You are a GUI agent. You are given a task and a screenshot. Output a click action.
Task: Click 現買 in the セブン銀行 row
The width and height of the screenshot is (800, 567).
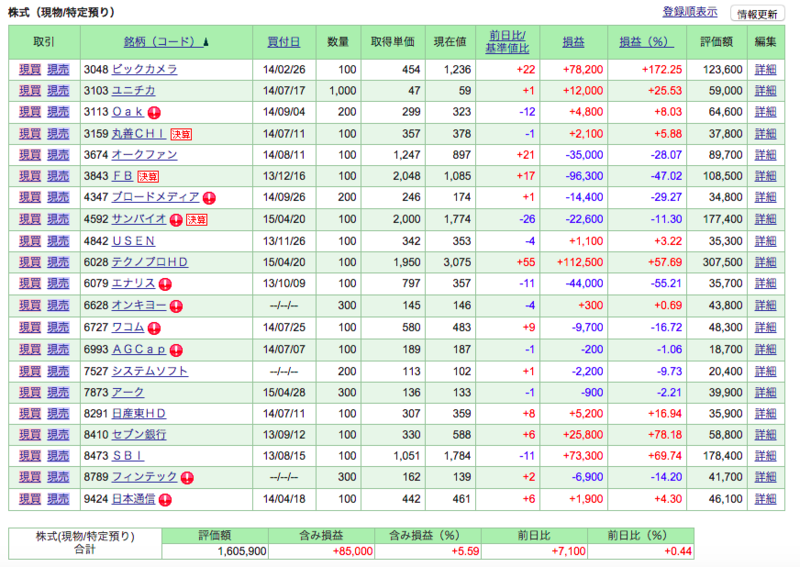pos(30,434)
